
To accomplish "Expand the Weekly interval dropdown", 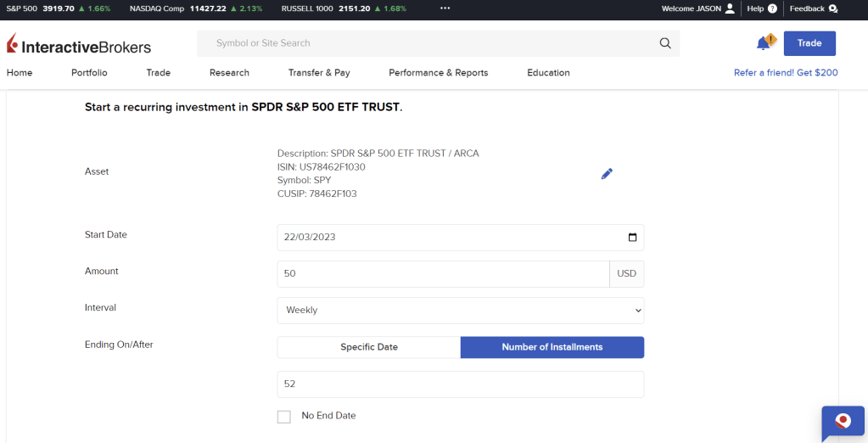I will click(x=460, y=311).
